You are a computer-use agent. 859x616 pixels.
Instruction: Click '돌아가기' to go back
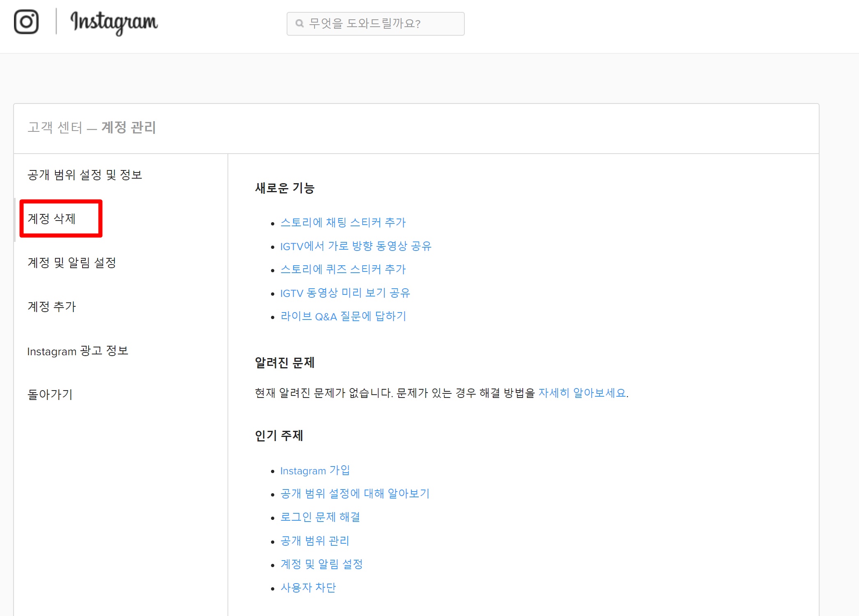[50, 395]
